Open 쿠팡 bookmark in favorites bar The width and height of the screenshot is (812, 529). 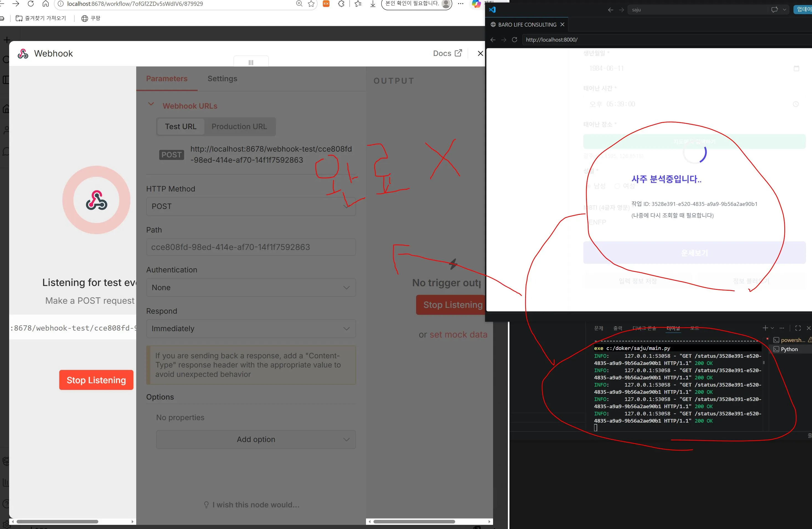[x=91, y=18]
